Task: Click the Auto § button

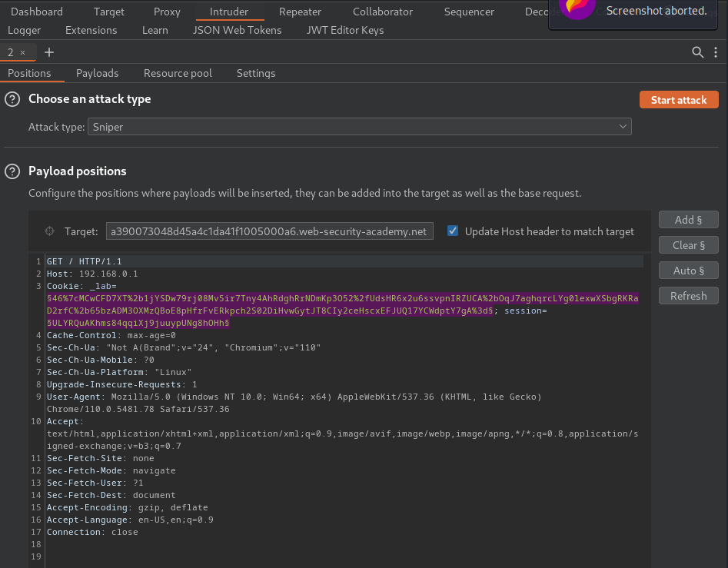Action: point(689,271)
